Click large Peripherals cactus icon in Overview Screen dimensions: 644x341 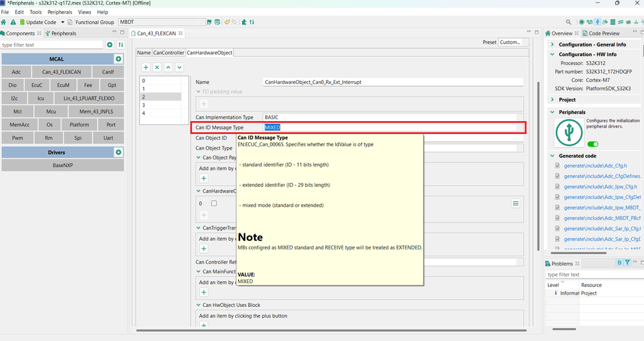569,133
